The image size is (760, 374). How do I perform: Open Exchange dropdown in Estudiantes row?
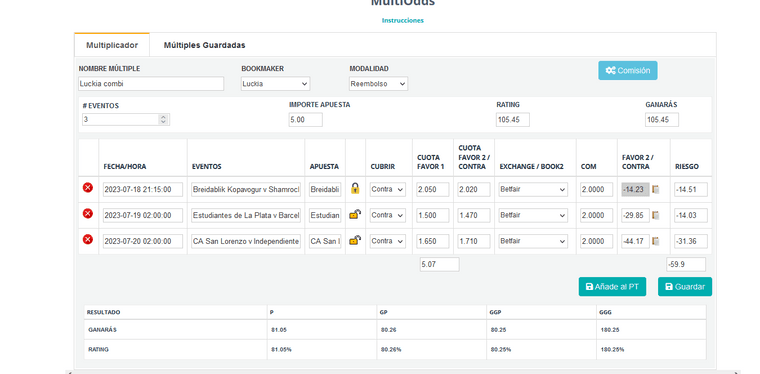(x=533, y=215)
